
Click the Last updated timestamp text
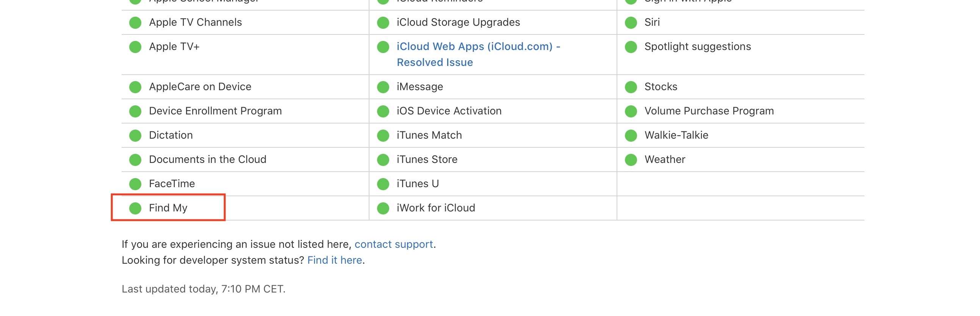coord(203,289)
